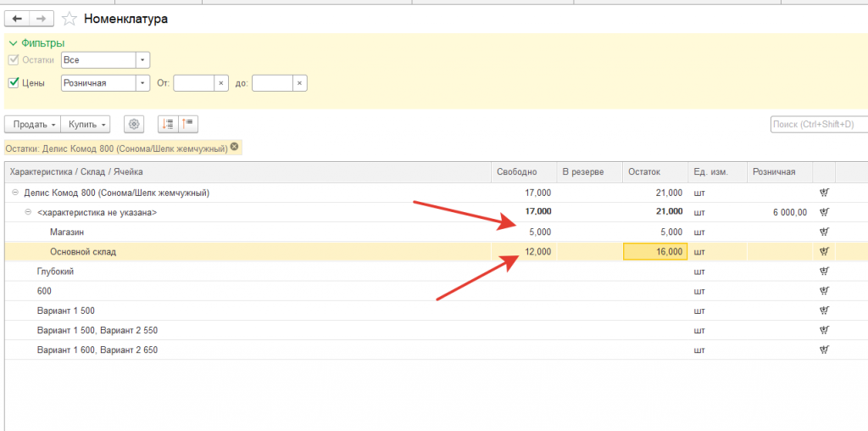The height and width of the screenshot is (431, 868).
Task: Click the sort by hierarchy icon button
Action: point(168,125)
